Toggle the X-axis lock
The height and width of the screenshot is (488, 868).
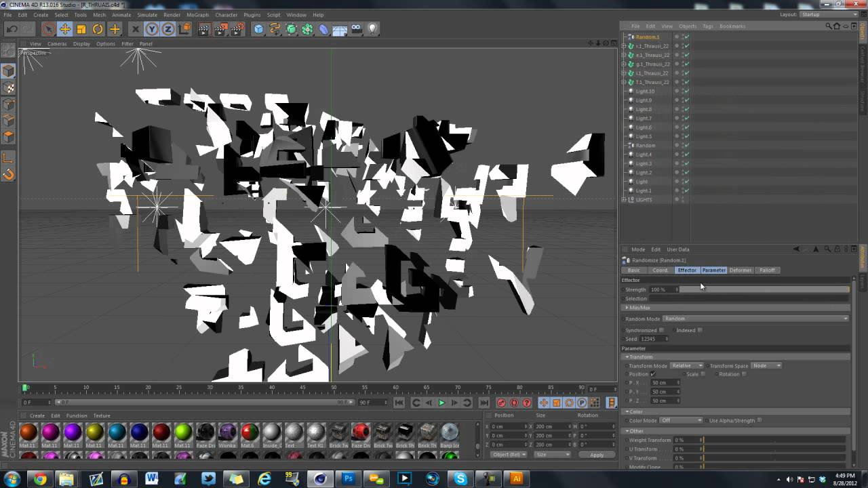click(x=135, y=29)
